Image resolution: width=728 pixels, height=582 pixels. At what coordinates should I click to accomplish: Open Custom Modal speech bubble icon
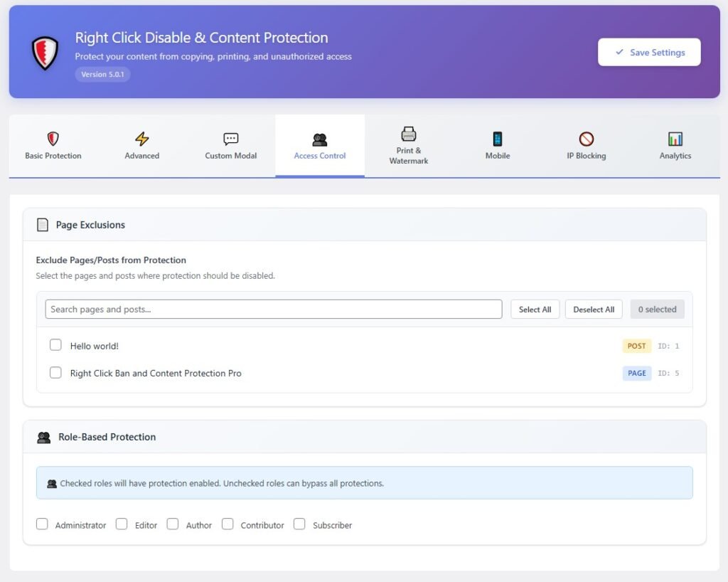231,139
